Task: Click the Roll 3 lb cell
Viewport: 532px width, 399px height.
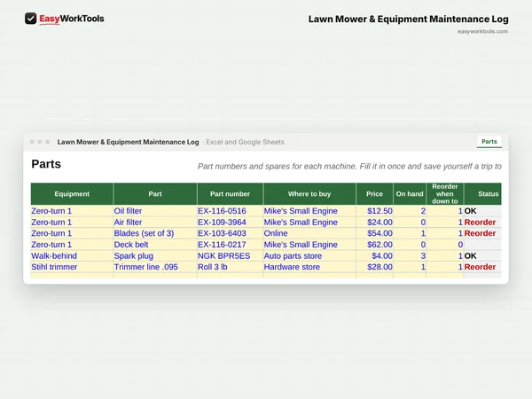Action: [x=230, y=267]
